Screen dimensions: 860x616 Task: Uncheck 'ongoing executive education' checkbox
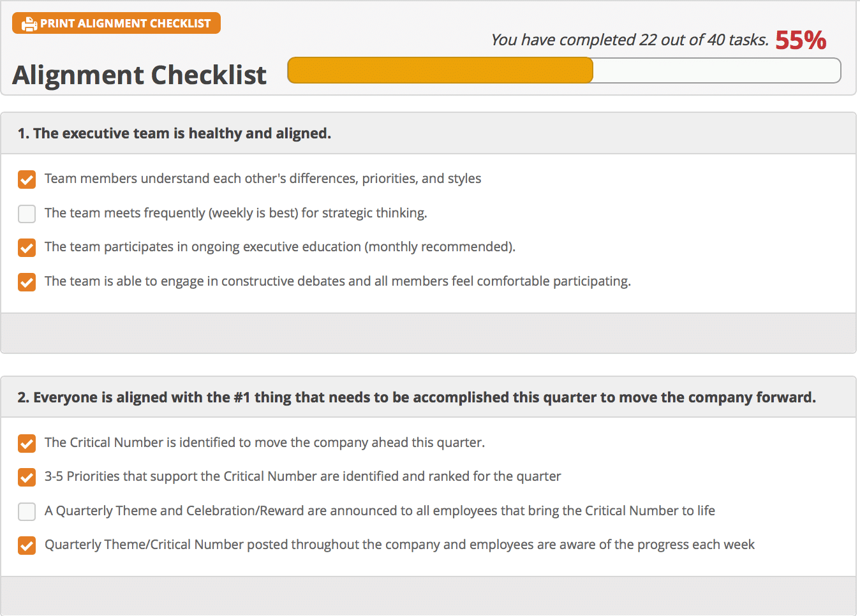(27, 247)
